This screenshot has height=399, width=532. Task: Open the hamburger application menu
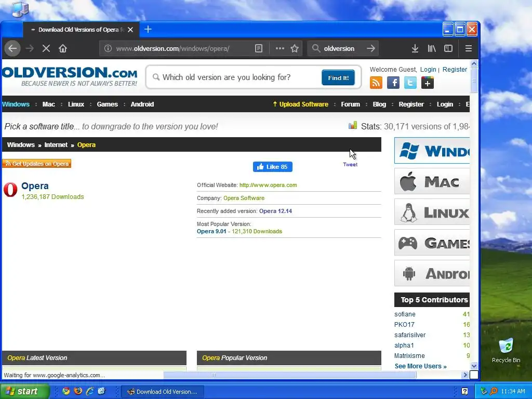pos(469,48)
